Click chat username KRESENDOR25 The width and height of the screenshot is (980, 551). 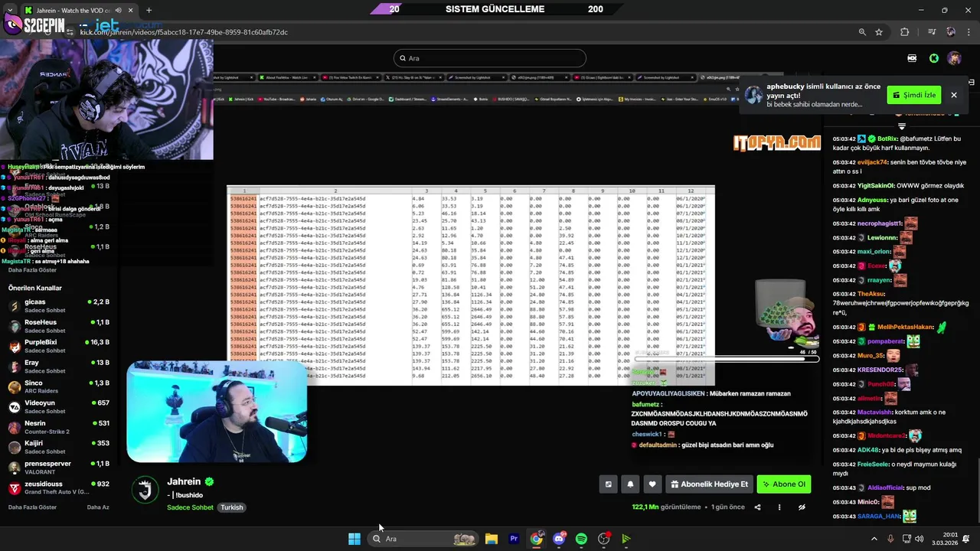click(x=880, y=370)
